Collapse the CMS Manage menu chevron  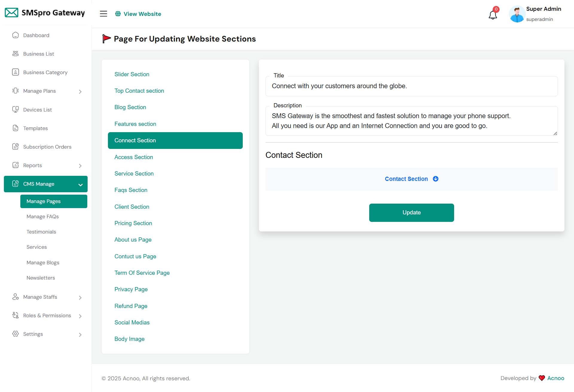(x=80, y=184)
